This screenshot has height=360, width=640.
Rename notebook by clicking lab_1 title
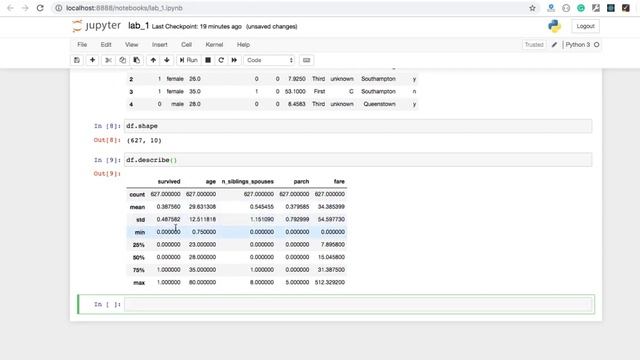(x=138, y=26)
